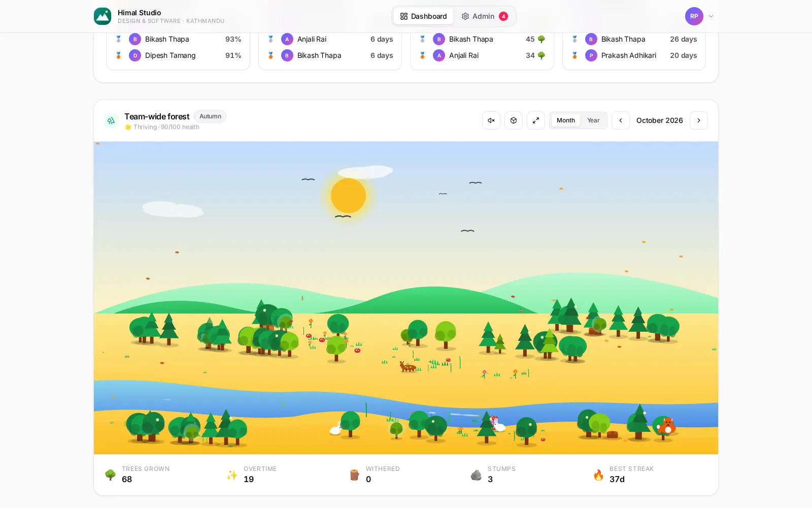Click Bikash Thapa 45 trees row

click(482, 39)
